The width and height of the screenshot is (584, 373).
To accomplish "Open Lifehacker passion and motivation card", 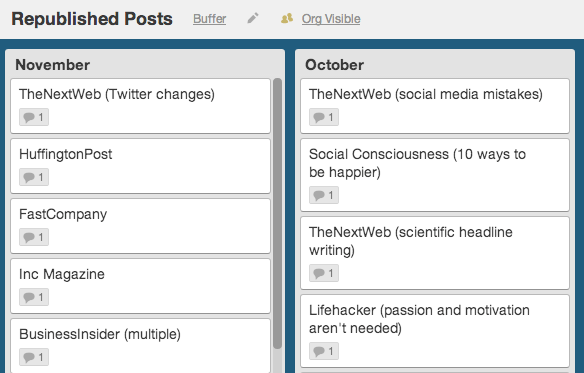I will click(435, 331).
